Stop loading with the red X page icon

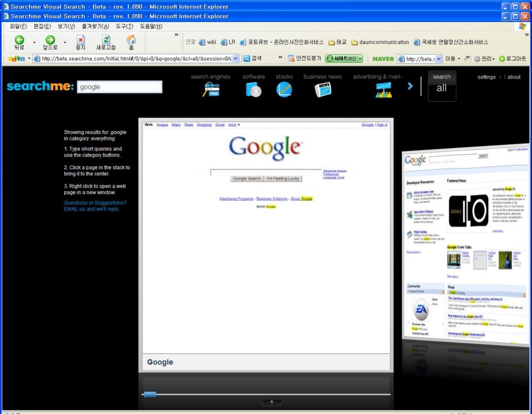pyautogui.click(x=80, y=40)
